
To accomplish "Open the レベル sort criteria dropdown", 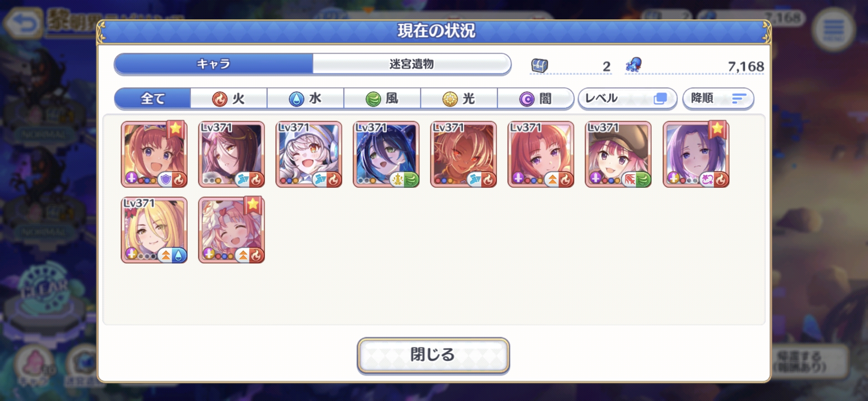I will point(627,98).
